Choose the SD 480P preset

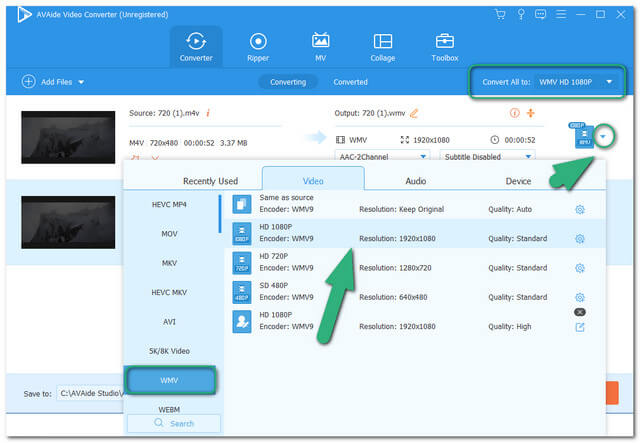(414, 292)
